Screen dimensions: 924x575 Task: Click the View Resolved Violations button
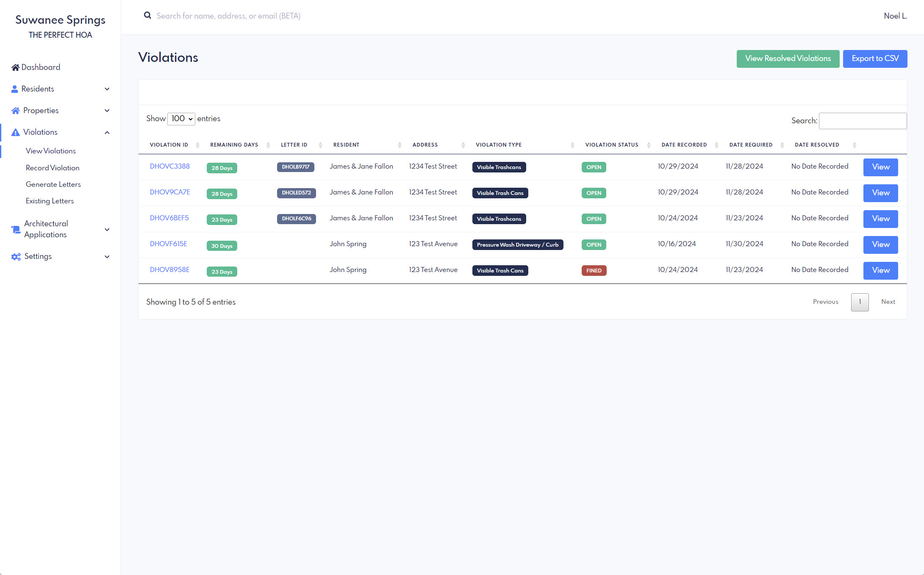788,58
